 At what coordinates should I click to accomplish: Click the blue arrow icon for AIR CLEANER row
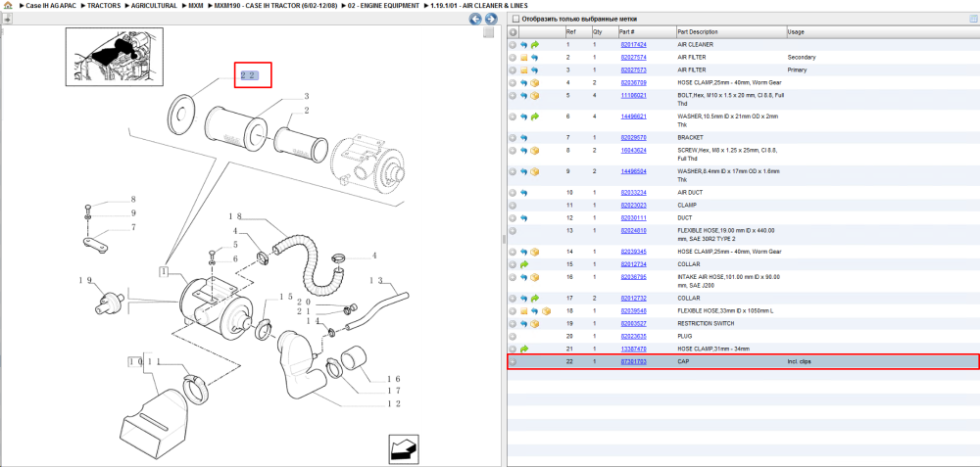[523, 45]
